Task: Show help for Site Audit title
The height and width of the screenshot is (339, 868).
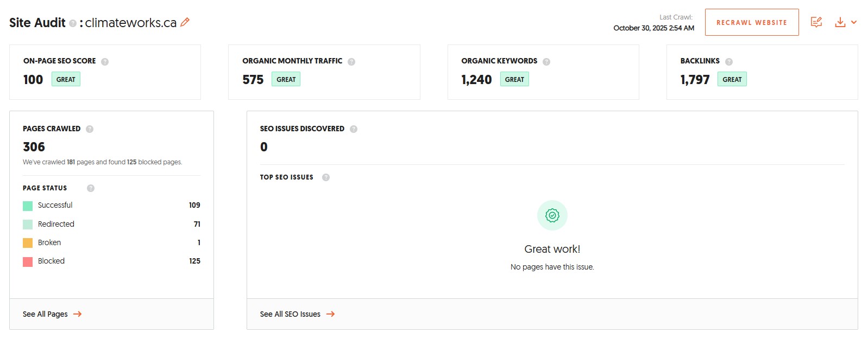Action: coord(73,23)
